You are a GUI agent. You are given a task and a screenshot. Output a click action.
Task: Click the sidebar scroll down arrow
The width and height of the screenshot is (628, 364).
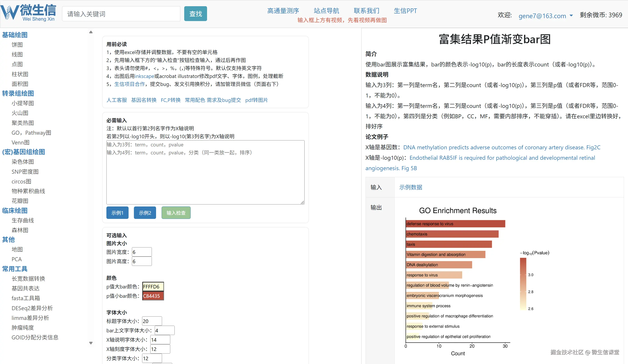91,343
